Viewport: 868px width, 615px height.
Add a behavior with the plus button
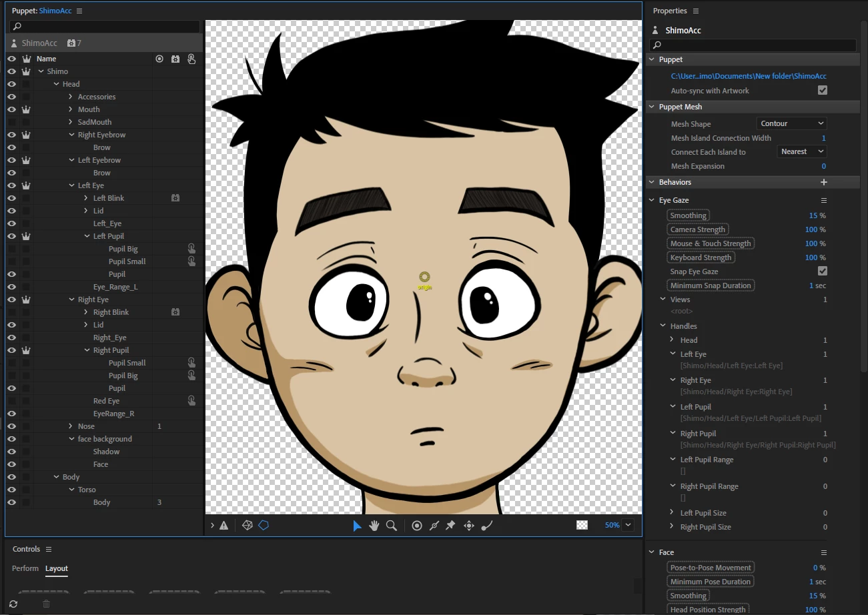click(x=824, y=182)
